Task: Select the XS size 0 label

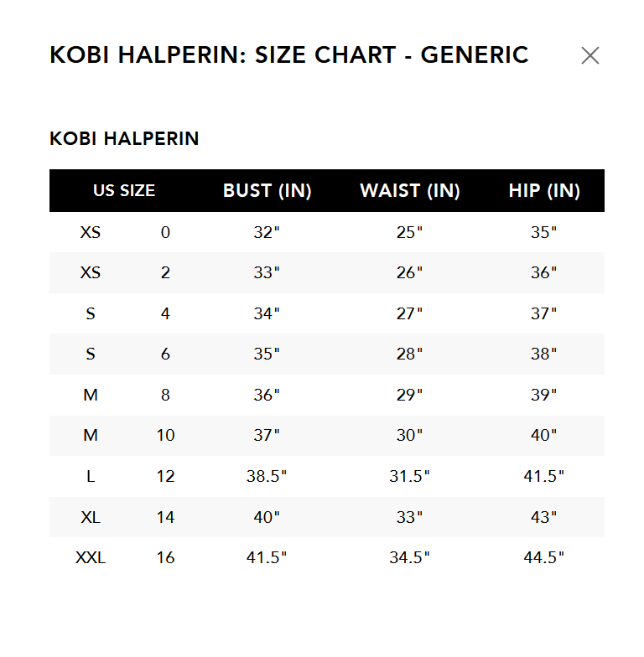Action: point(91,232)
